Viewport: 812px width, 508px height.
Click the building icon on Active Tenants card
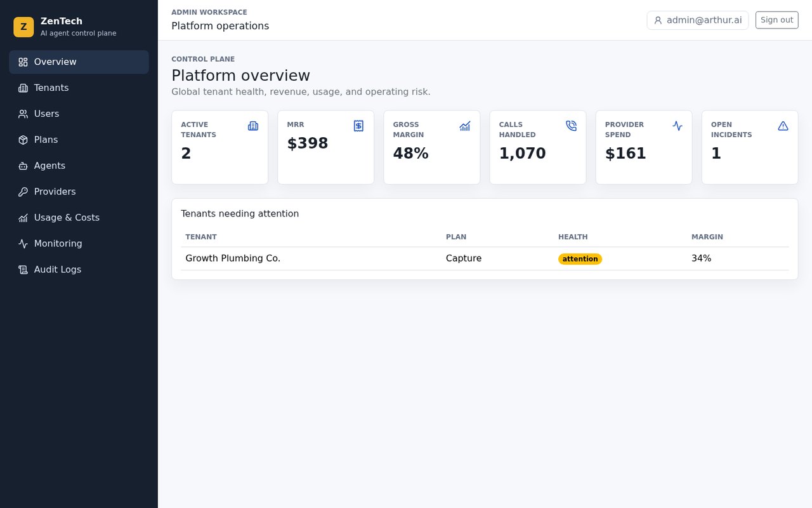[253, 126]
